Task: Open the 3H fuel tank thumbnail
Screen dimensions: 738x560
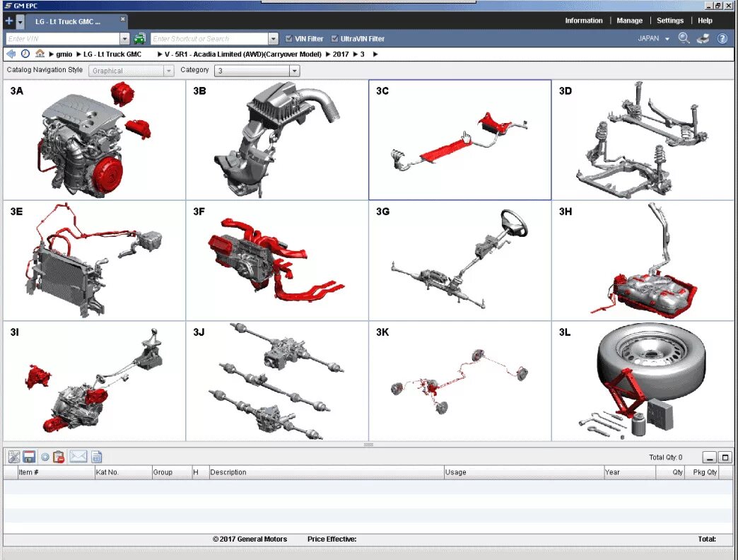Action: click(643, 261)
